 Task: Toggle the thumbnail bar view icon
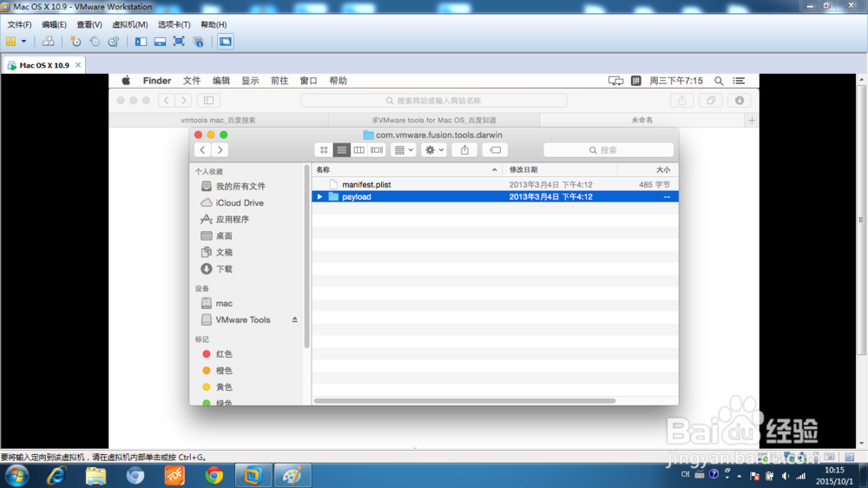tap(160, 42)
